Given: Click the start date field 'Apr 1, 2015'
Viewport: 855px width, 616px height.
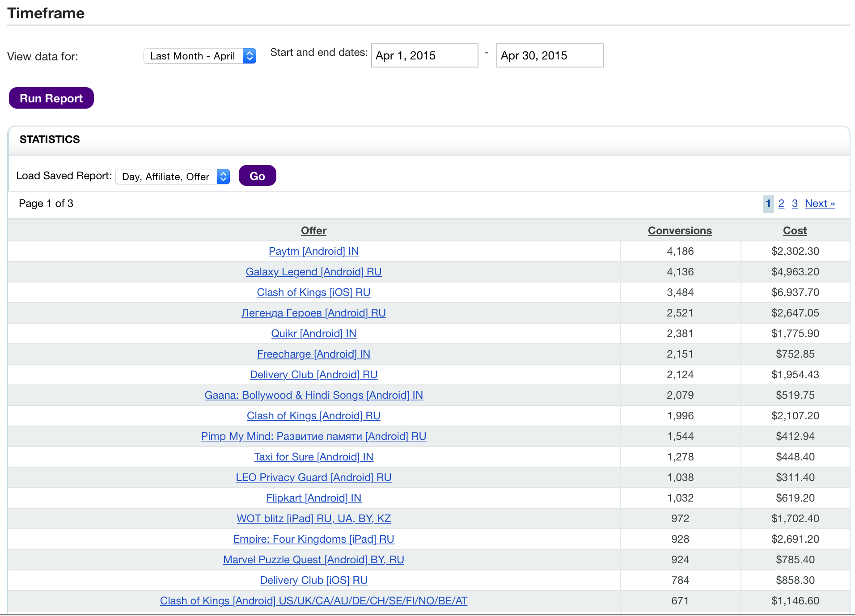Looking at the screenshot, I should tap(424, 56).
